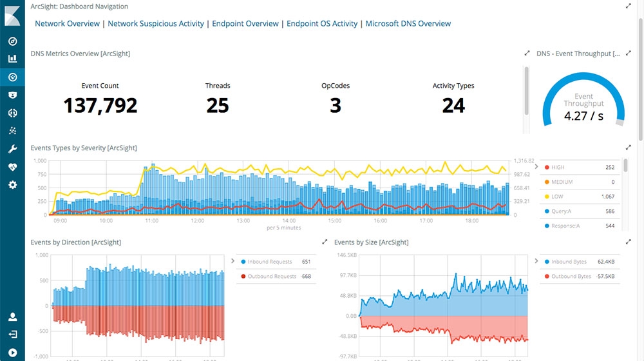This screenshot has height=361, width=644.
Task: Click Events Types by Severity [ArcSight] title
Action: (x=84, y=148)
